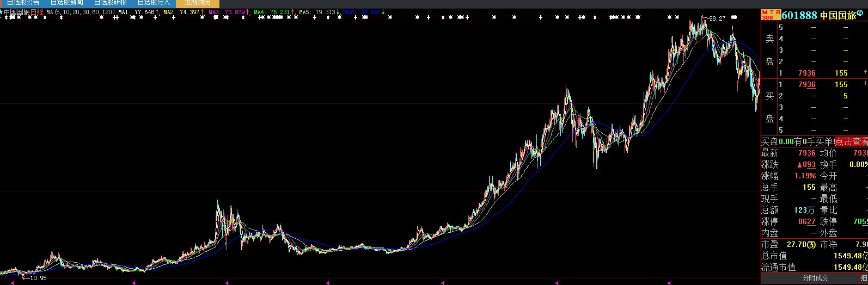Select the 自选股导入 tab
Viewport: 868px width, 285px height.
[154, 3]
